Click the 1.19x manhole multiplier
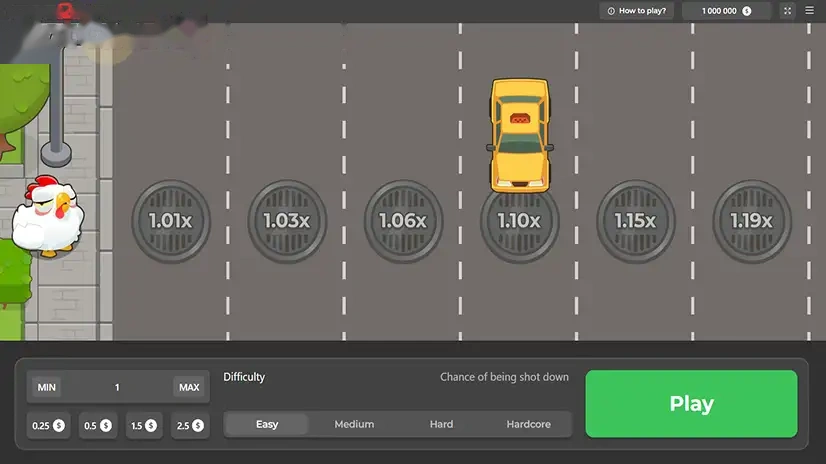826x464 pixels. pos(752,221)
